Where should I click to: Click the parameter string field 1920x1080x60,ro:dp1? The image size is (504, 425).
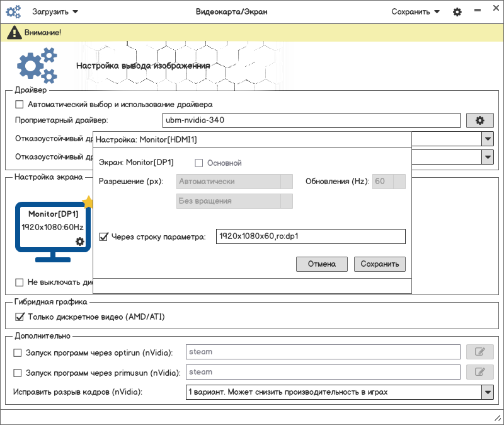(x=311, y=236)
